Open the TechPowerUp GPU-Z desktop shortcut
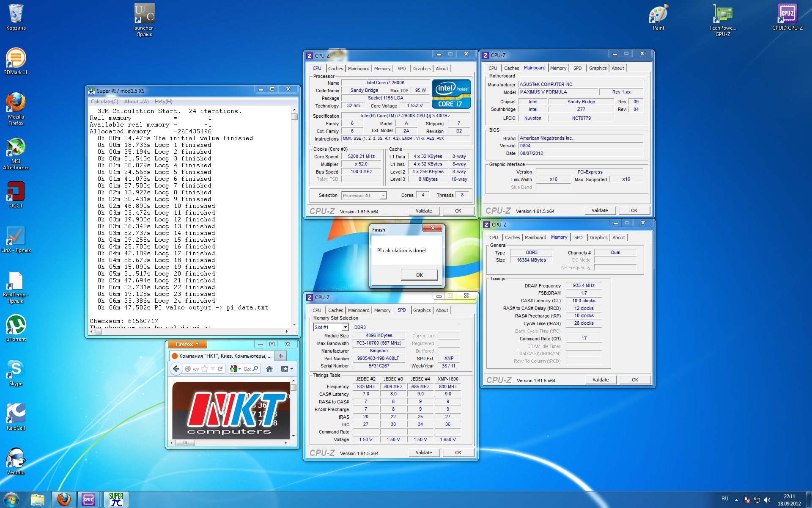812x508 pixels. [x=723, y=20]
